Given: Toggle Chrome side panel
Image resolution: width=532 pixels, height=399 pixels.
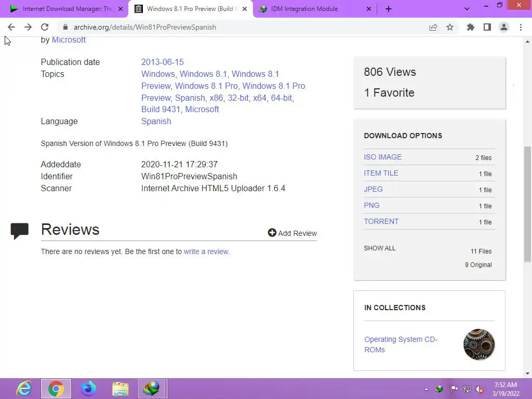Looking at the screenshot, I should [487, 27].
